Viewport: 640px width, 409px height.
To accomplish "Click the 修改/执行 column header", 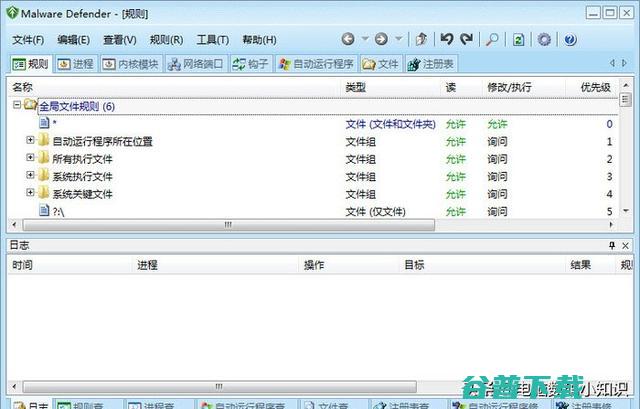I will pos(524,87).
